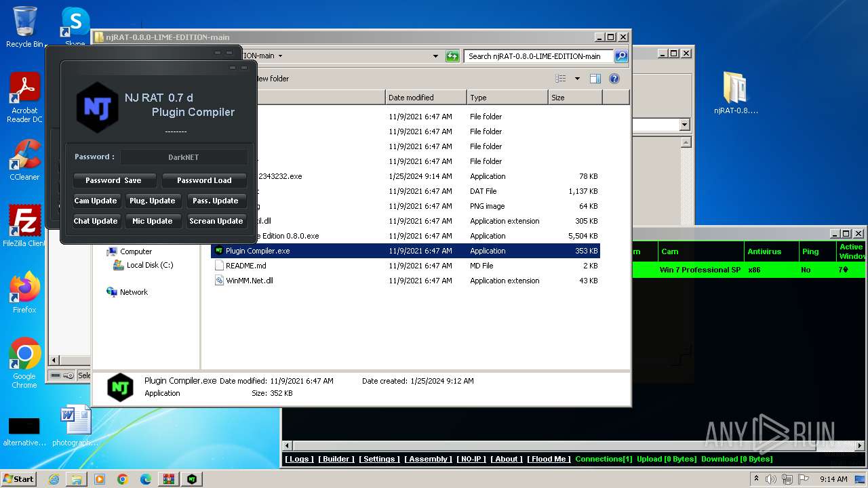The image size is (868, 488).
Task: Click the Chat Update button
Action: 96,221
